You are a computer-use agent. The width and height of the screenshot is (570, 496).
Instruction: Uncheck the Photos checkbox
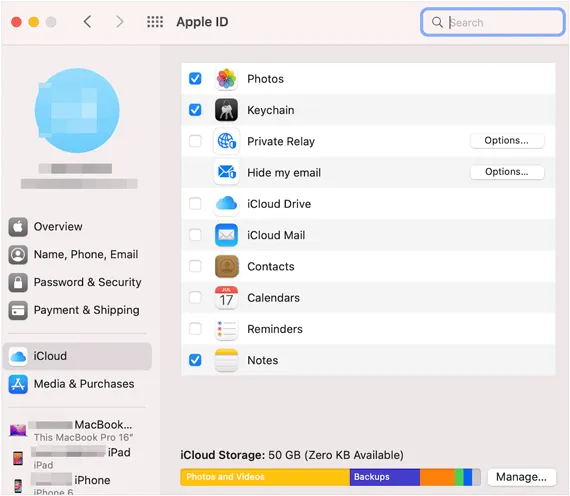pos(195,78)
